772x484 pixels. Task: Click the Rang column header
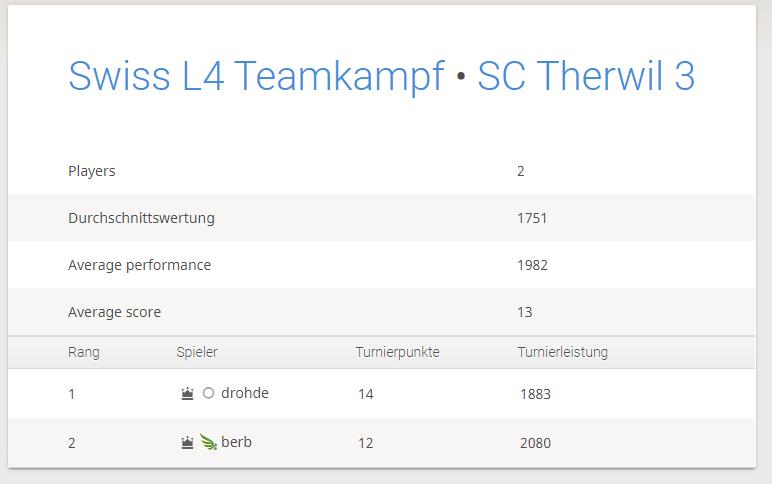[84, 352]
